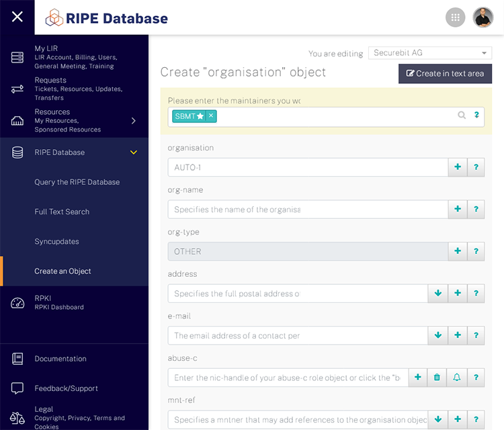
Task: Click the help icon for org-name
Action: 476,210
